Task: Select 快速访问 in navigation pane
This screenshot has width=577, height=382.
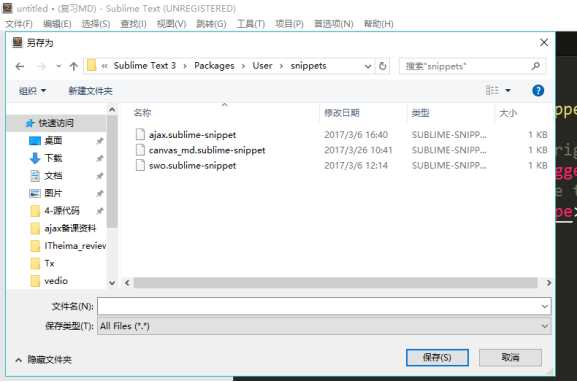Action: [x=56, y=123]
